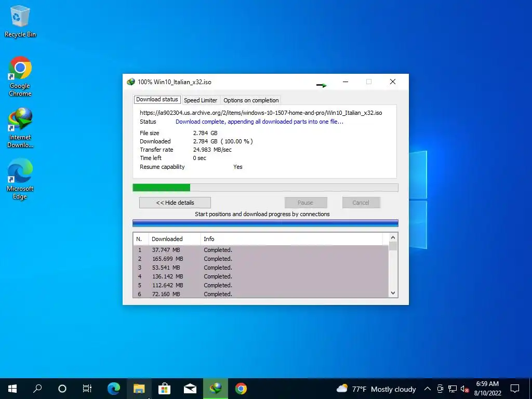This screenshot has height=399, width=532.
Task: Click the connections list scroll down arrow
Action: (x=393, y=293)
